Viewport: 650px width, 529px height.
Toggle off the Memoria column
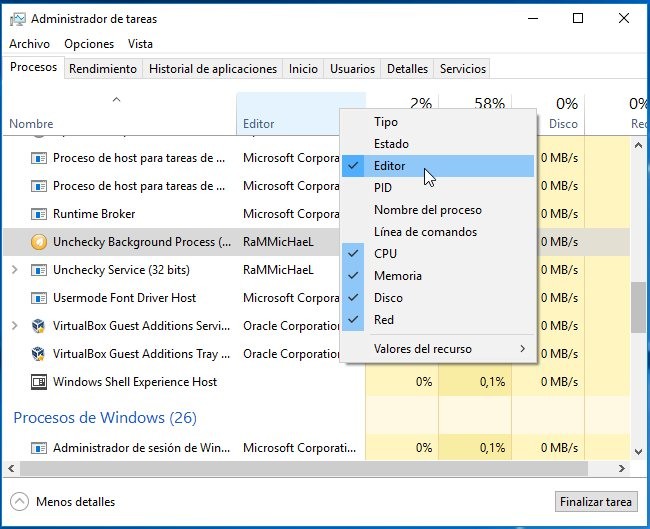397,276
